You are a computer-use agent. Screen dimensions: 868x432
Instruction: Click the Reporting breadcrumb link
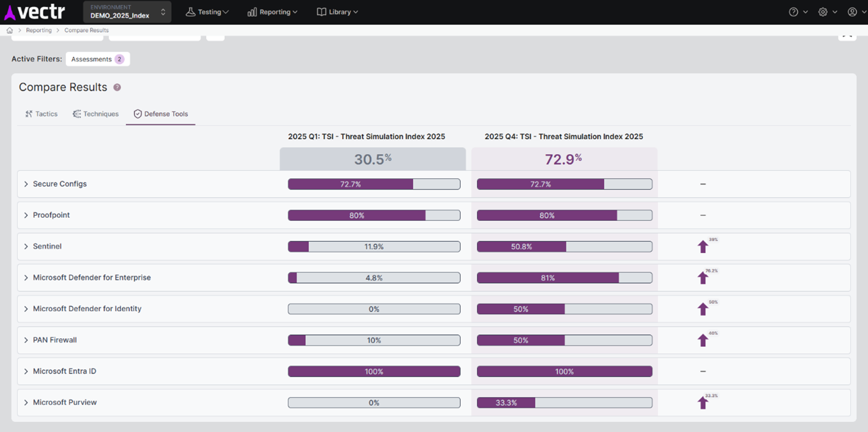pos(39,30)
